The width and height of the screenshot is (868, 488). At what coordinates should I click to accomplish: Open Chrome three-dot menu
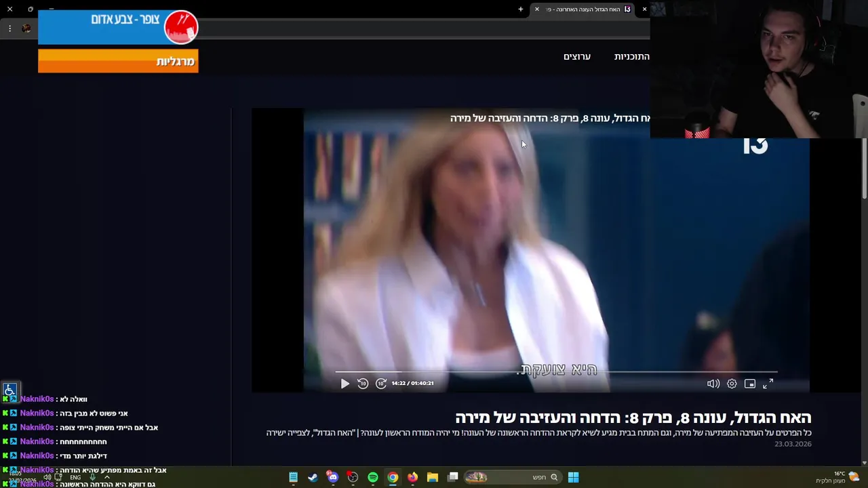click(9, 28)
